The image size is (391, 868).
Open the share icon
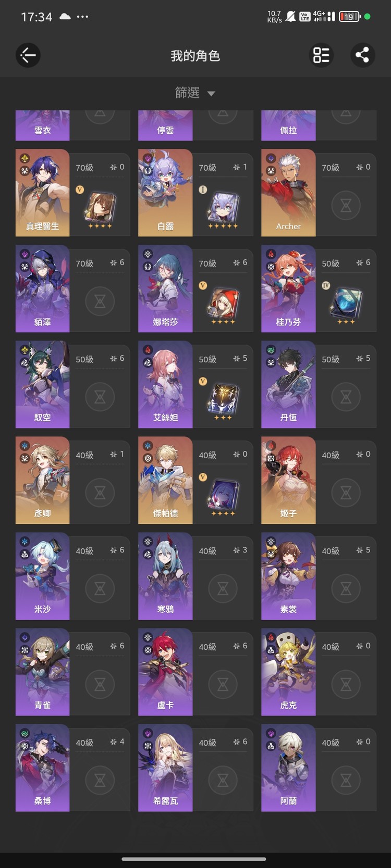pos(362,55)
